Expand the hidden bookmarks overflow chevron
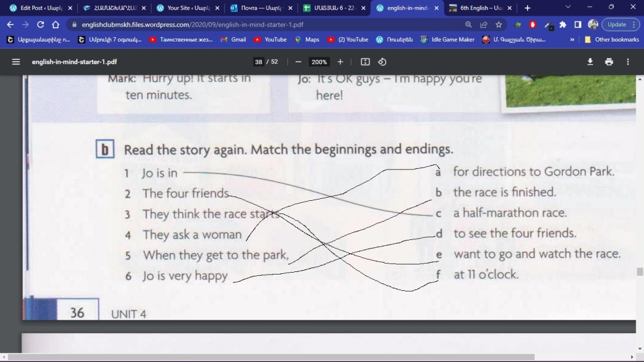This screenshot has height=362, width=644. [x=572, y=39]
